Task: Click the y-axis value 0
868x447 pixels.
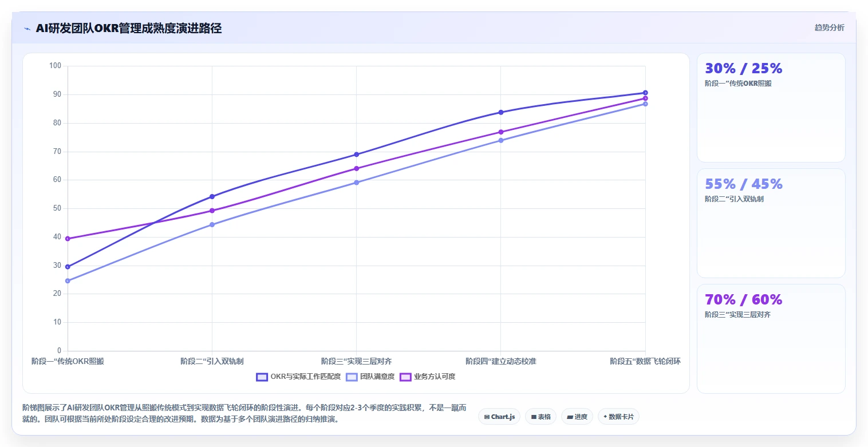Action: coord(59,351)
